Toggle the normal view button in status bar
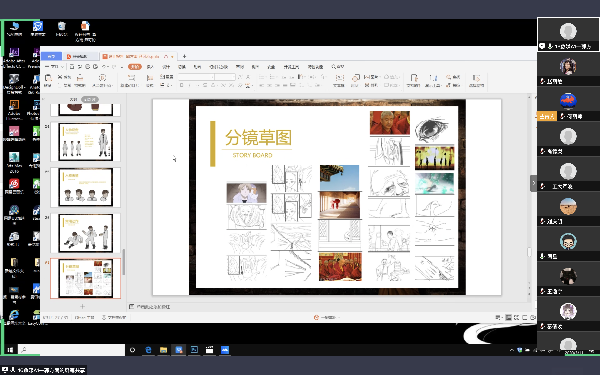600x375 pixels. pyautogui.click(x=509, y=317)
